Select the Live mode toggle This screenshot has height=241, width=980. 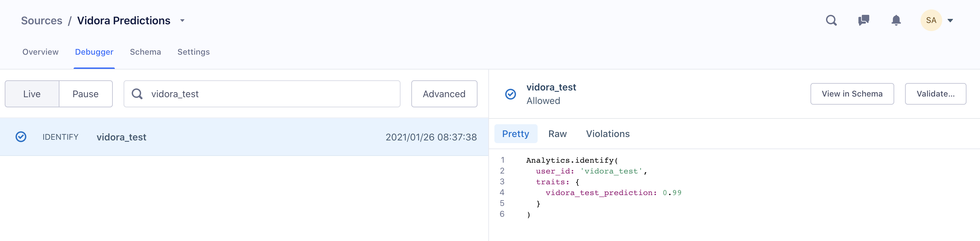[32, 94]
